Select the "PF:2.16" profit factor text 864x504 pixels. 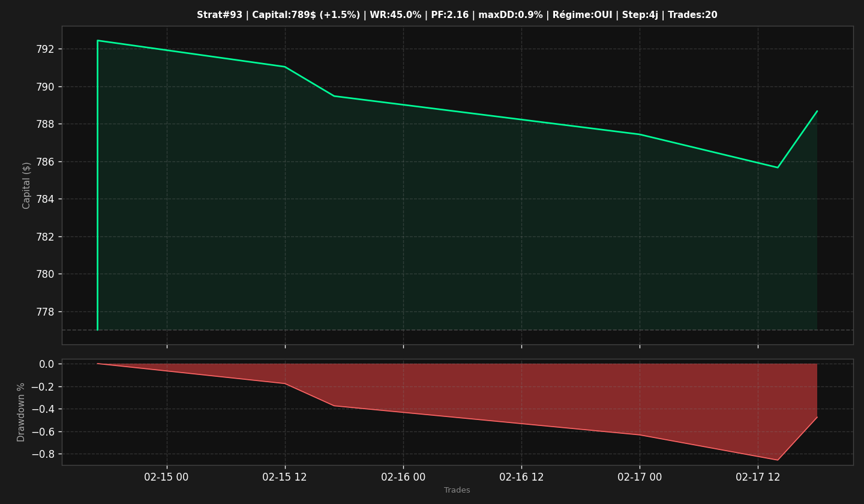[450, 15]
